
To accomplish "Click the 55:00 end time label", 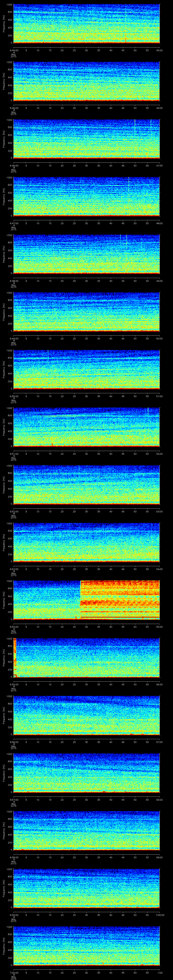I will [160, 627].
